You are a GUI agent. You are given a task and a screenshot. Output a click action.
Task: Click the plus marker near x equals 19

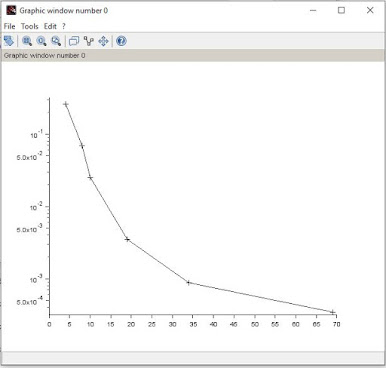[x=127, y=239]
